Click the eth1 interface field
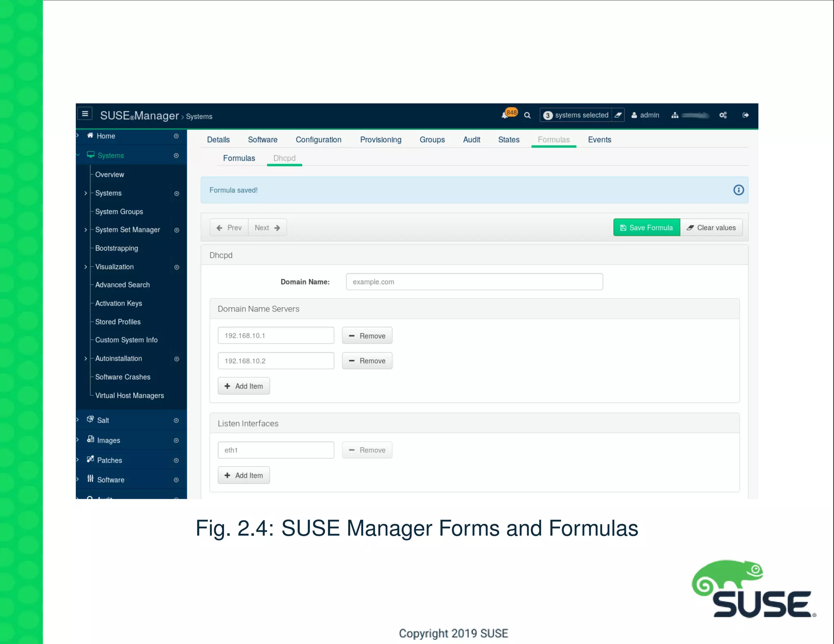 pos(276,450)
